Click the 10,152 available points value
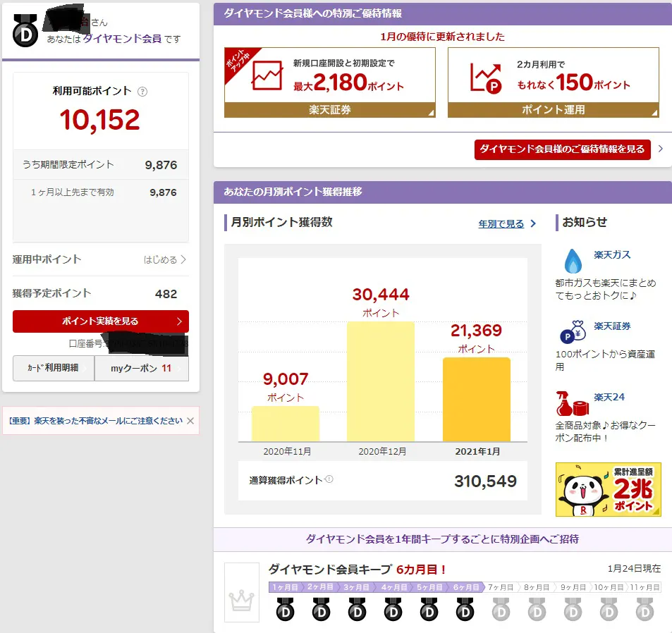The image size is (672, 633). click(x=100, y=120)
